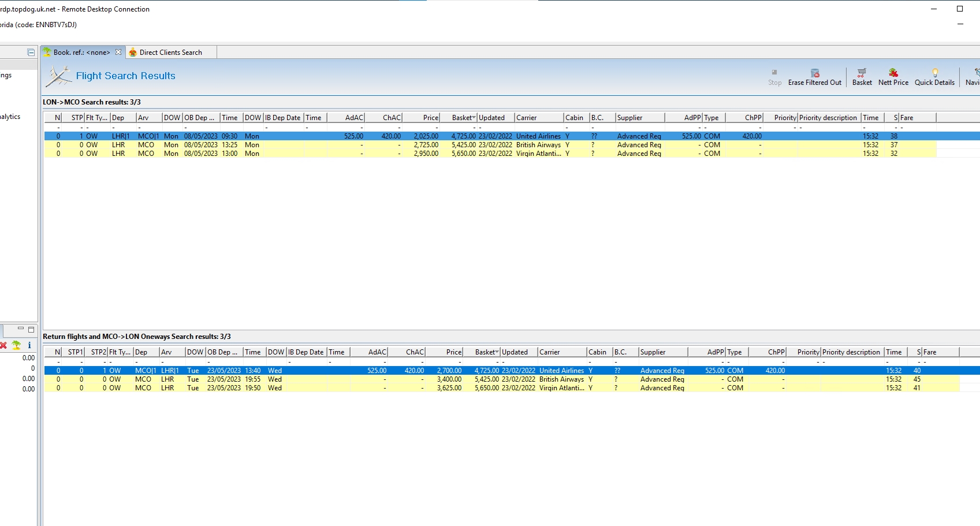The image size is (980, 526).
Task: Click the 2,725.00 price cell
Action: coord(426,145)
